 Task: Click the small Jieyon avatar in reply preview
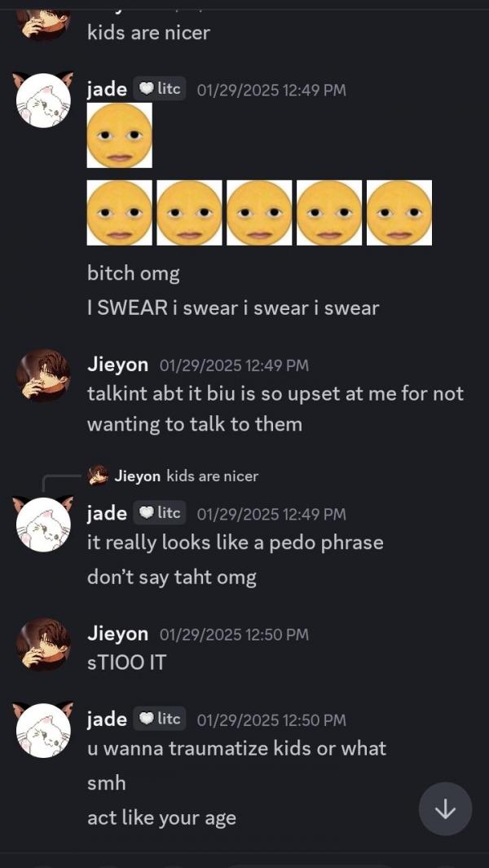click(x=98, y=476)
